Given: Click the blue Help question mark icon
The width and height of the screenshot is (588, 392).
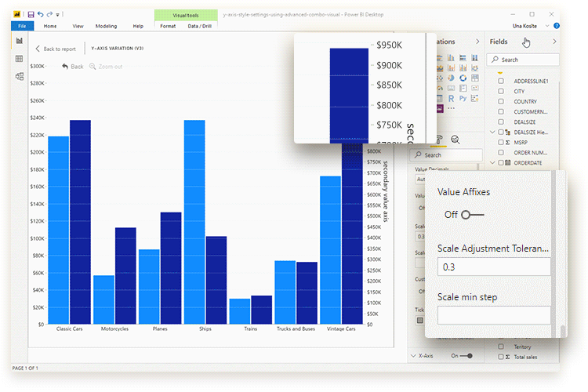Looking at the screenshot, I should pos(557,26).
